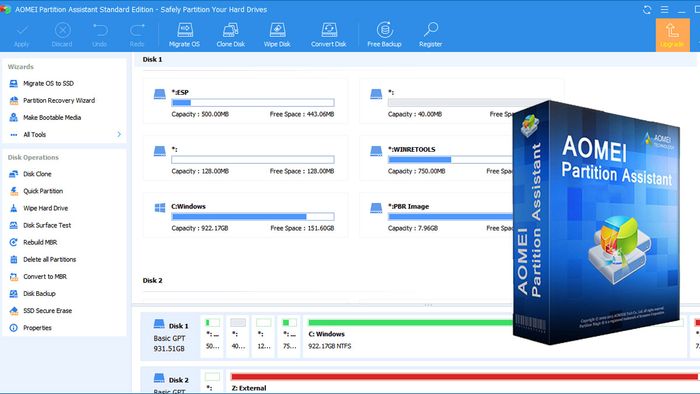Select the 128.00MB unnamed partition card

coord(246,158)
